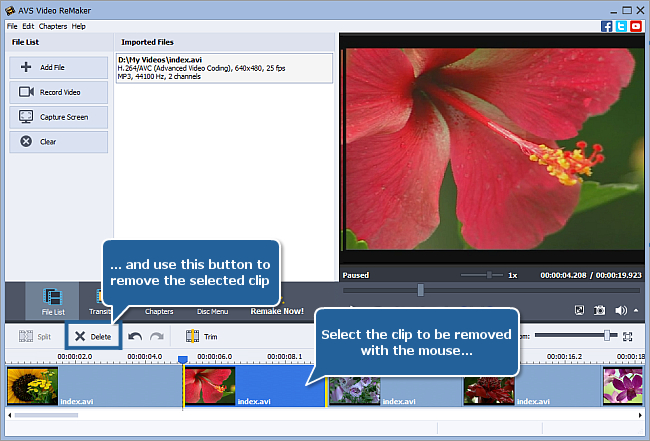
Task: Click the video preview area
Action: pyautogui.click(x=492, y=148)
